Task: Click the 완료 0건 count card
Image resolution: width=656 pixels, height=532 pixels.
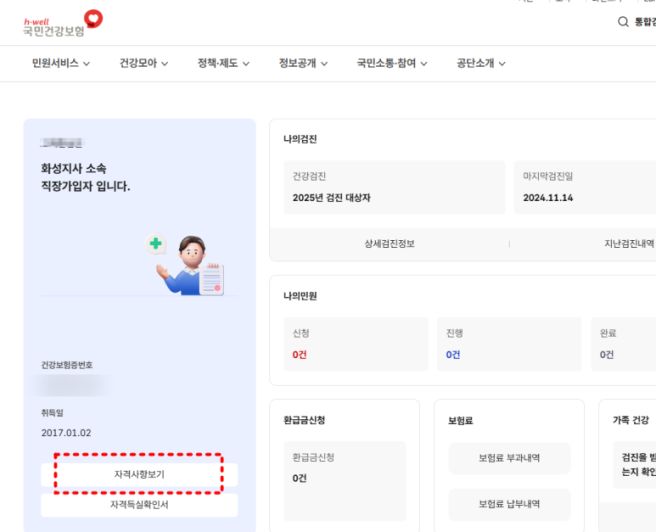Action: pos(623,344)
